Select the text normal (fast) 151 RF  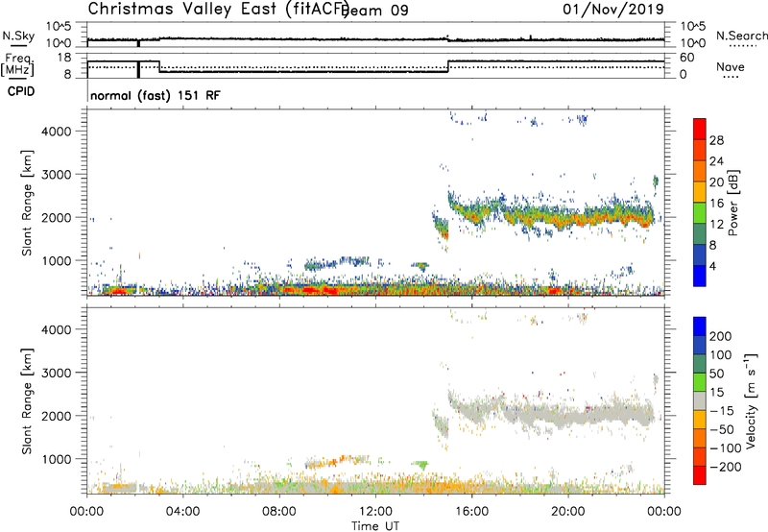click(x=156, y=95)
